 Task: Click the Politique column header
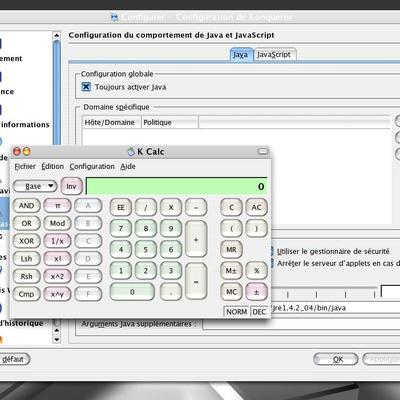[x=170, y=122]
